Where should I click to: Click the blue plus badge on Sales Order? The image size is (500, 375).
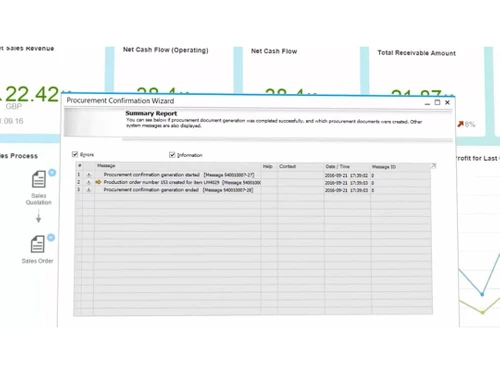click(51, 237)
